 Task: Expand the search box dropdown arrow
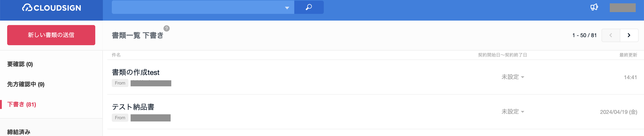287,8
